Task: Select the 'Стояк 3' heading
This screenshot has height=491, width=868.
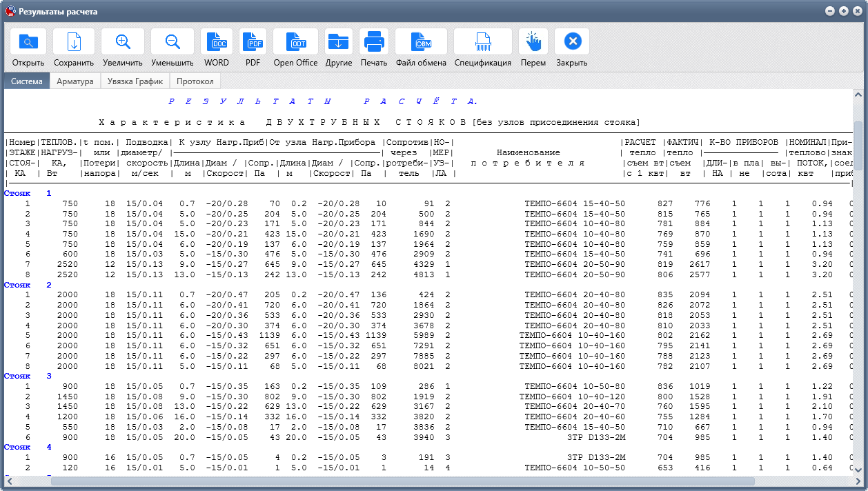Action: pyautogui.click(x=28, y=376)
